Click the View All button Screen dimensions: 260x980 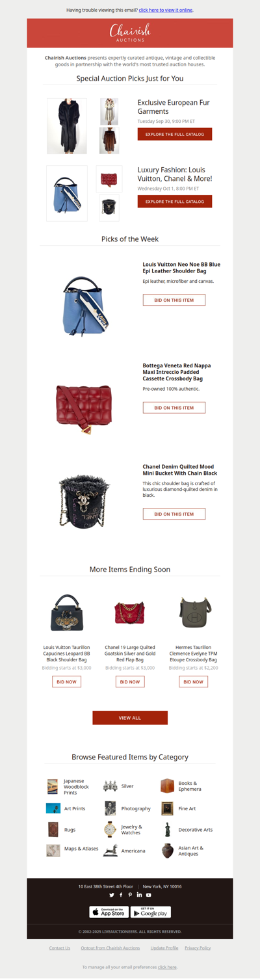pos(130,718)
